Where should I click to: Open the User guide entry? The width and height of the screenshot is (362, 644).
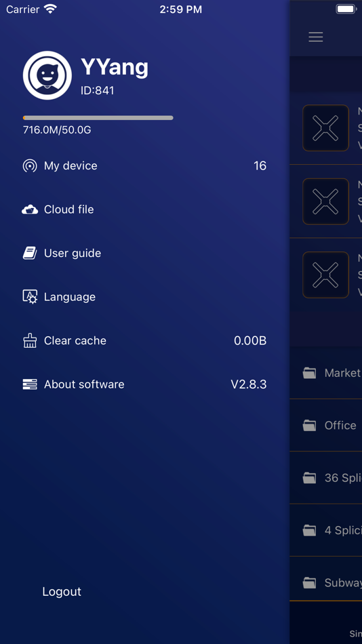point(144,253)
